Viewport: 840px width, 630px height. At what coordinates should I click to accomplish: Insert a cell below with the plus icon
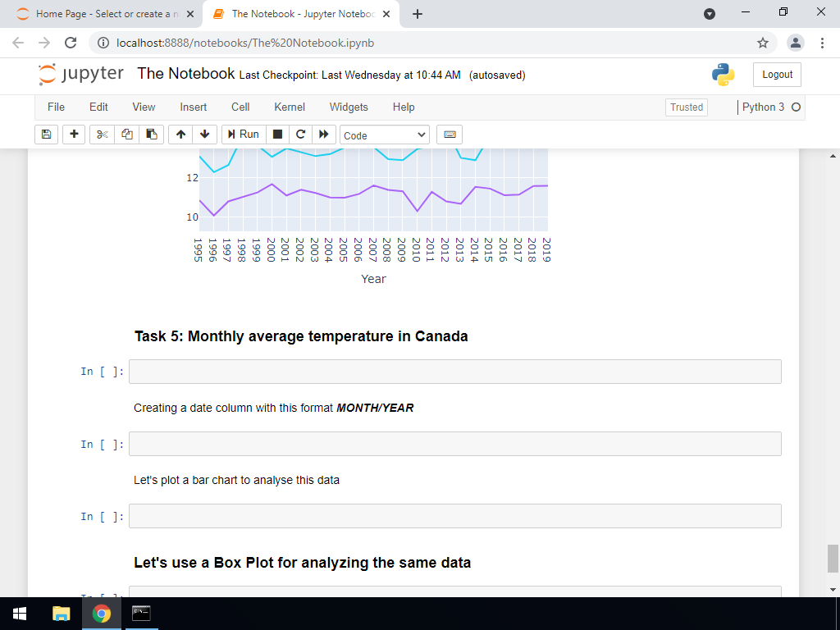pyautogui.click(x=74, y=135)
